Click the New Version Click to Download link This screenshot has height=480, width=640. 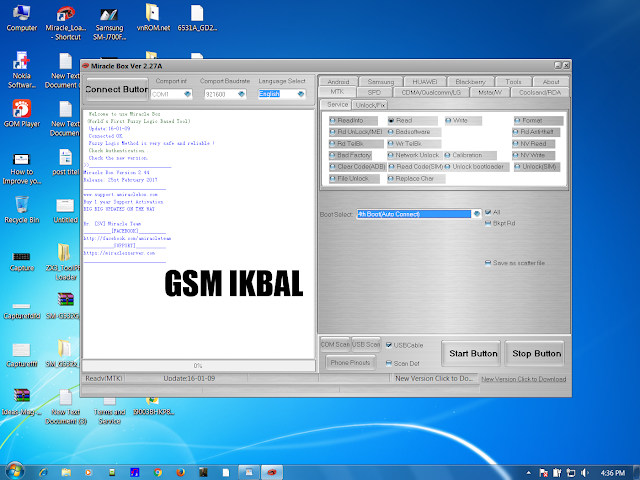click(523, 379)
